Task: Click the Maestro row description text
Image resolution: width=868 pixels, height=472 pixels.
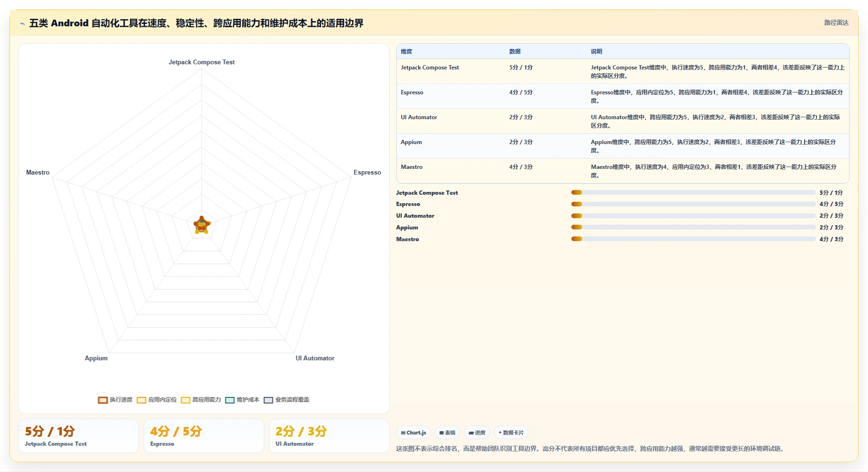Action: click(714, 171)
